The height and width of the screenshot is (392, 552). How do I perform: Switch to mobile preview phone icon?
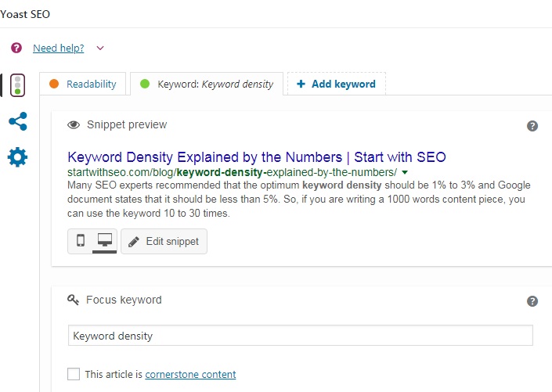coord(81,241)
